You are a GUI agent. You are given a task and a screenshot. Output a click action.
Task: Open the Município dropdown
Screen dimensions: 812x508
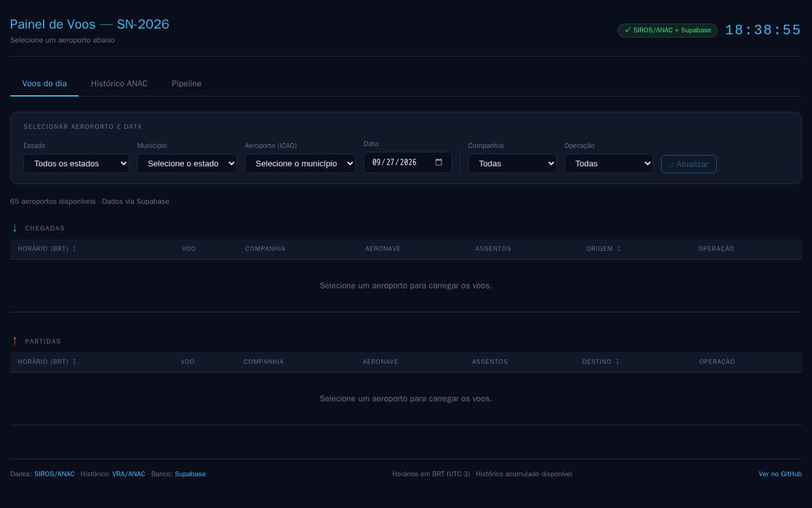[187, 163]
